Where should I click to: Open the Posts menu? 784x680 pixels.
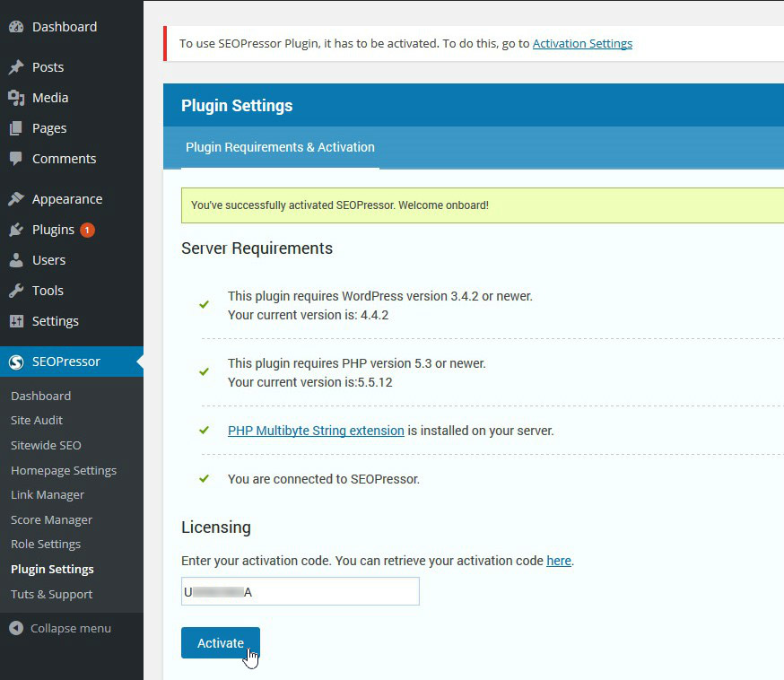click(x=48, y=67)
